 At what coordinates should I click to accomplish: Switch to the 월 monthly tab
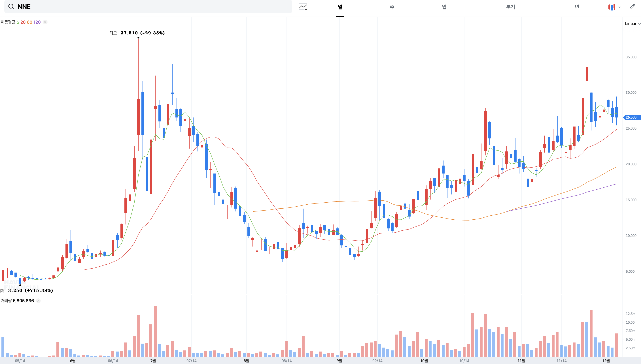[444, 7]
